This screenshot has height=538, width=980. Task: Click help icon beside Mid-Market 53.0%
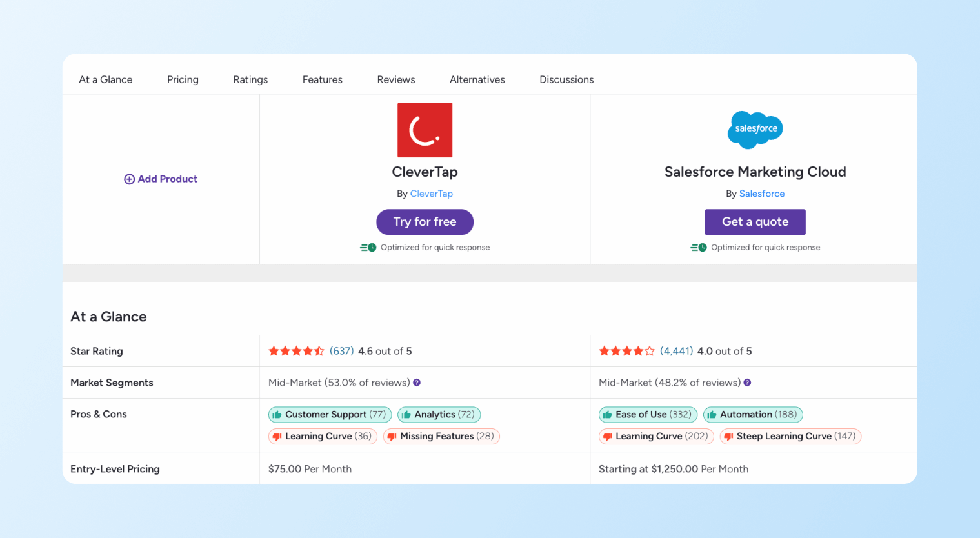[417, 383]
